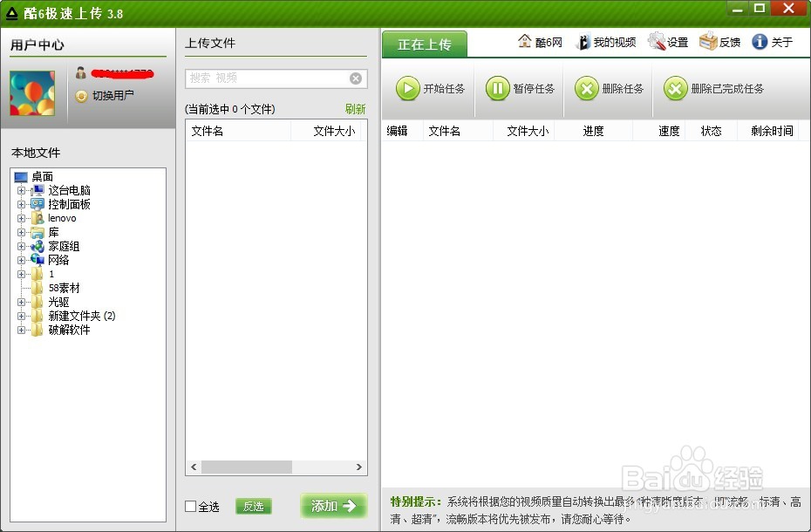Click the 关于 info icon
The height and width of the screenshot is (532, 811).
click(760, 42)
